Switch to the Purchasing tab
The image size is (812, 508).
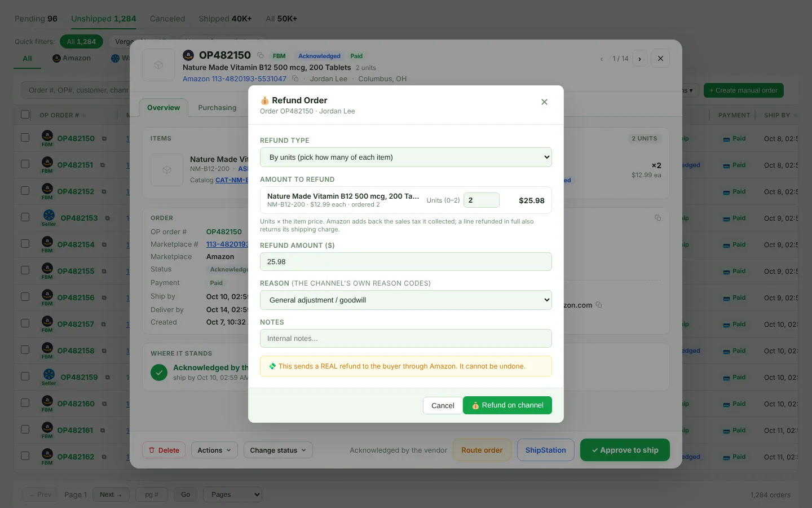click(x=217, y=108)
